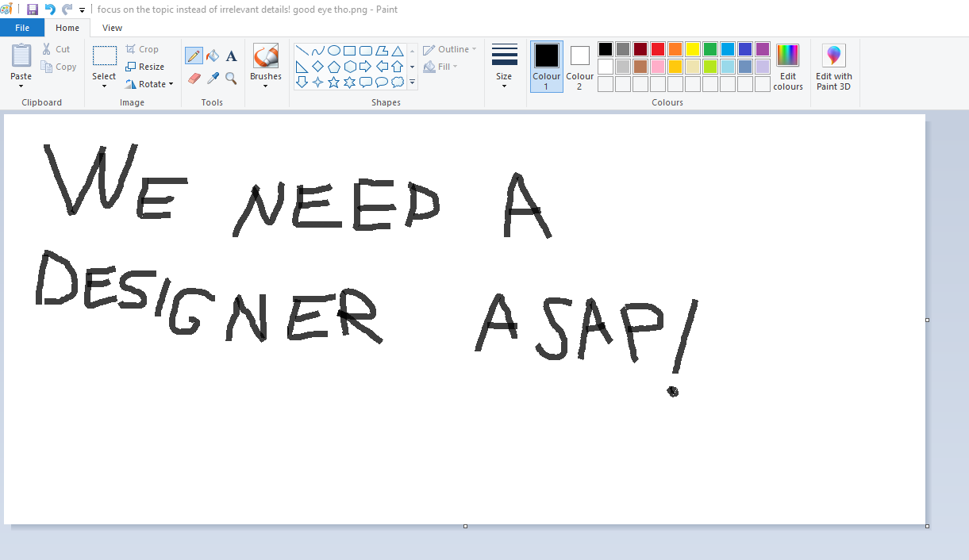This screenshot has width=969, height=560.
Task: Click the Crop button
Action: point(142,49)
